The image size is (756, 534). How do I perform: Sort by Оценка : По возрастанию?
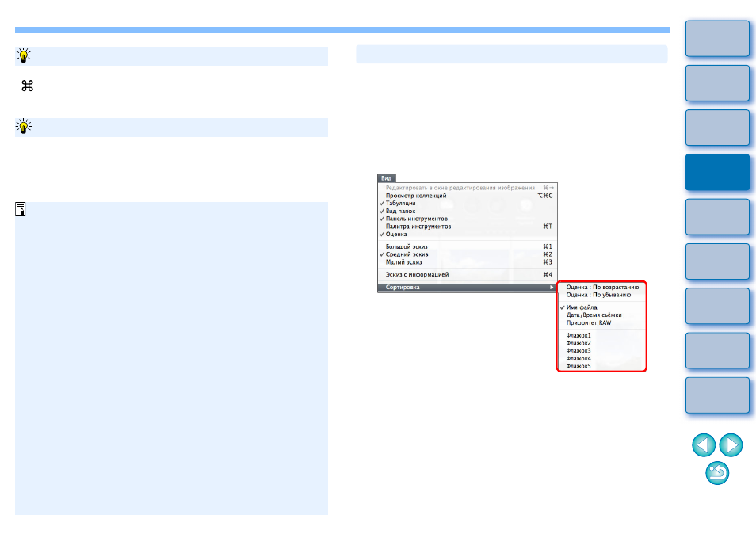(601, 288)
